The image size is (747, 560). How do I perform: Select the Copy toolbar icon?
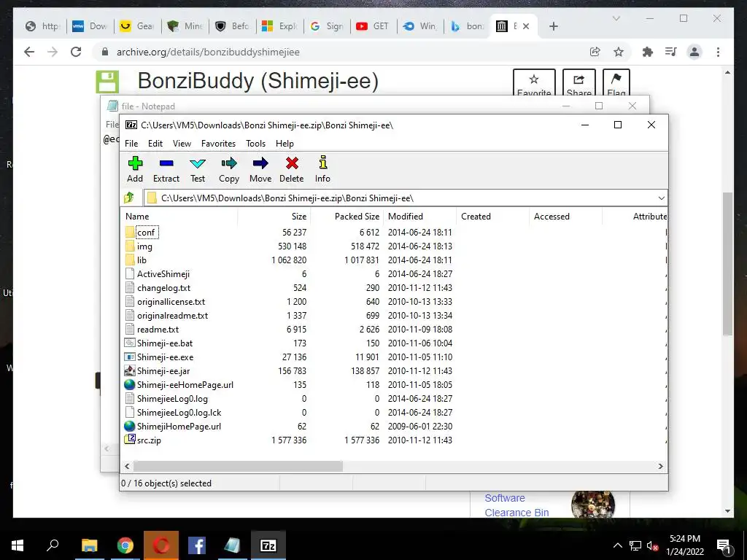click(x=228, y=169)
